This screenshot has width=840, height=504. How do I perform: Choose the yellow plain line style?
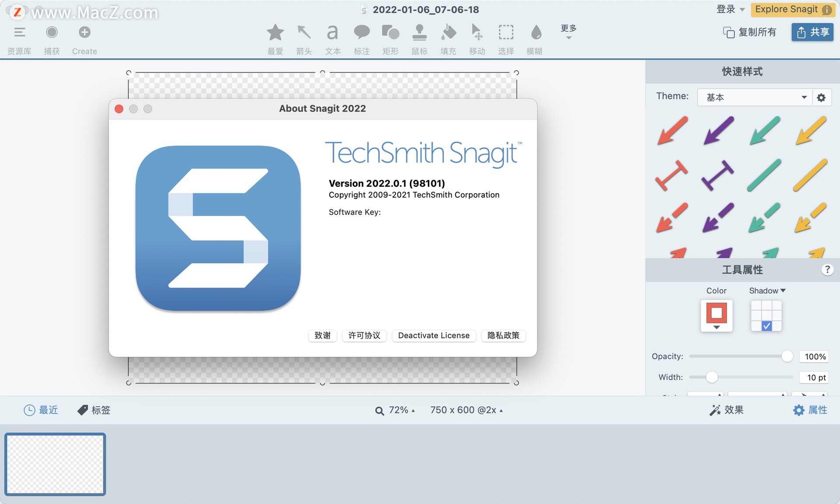coord(810,175)
